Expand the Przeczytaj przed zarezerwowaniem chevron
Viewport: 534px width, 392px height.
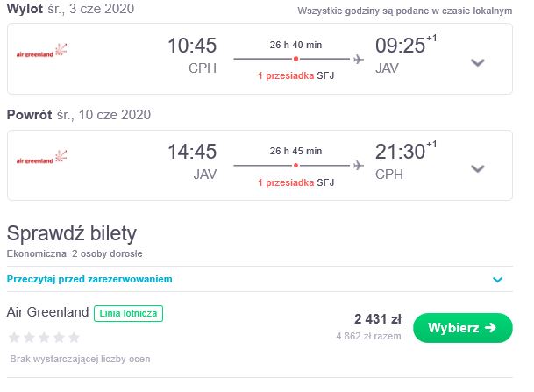point(497,280)
